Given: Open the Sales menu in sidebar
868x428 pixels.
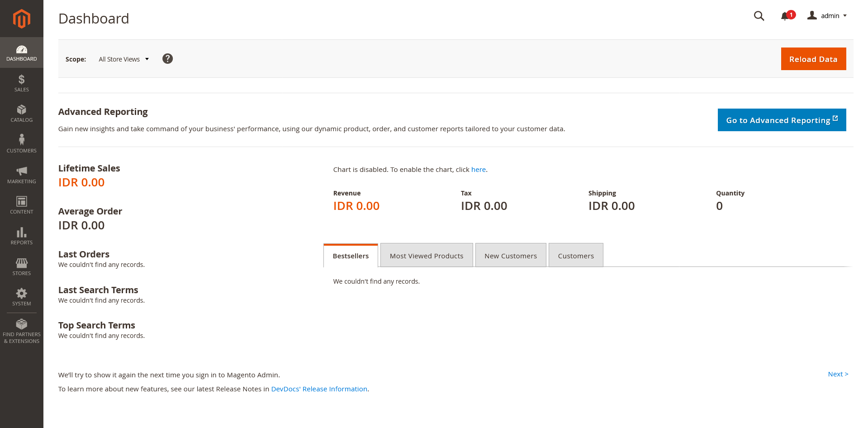Looking at the screenshot, I should (22, 83).
